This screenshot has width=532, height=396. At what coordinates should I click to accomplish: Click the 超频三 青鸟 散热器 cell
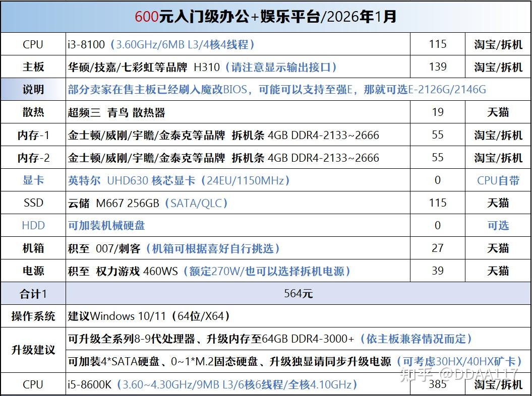238,112
